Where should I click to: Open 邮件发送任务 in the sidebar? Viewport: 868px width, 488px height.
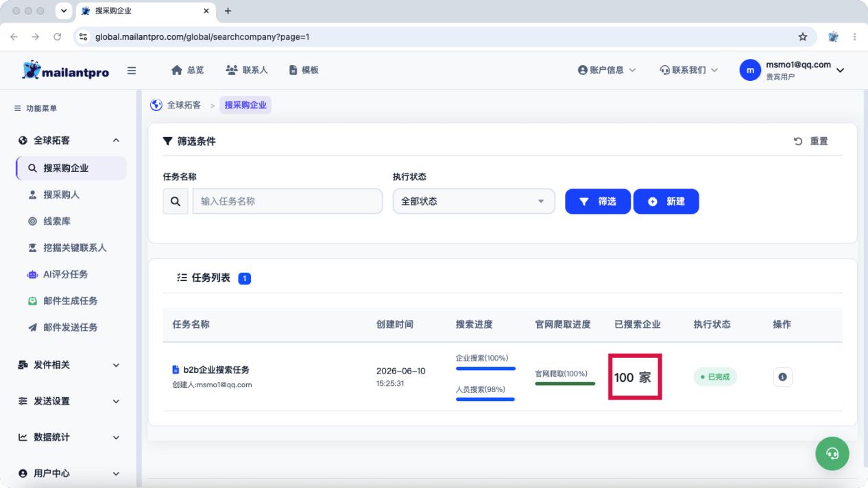(71, 328)
